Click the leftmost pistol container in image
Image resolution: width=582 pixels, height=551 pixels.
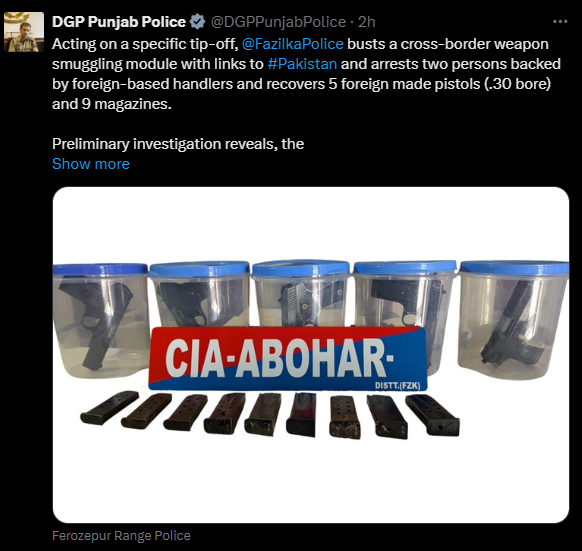101,320
